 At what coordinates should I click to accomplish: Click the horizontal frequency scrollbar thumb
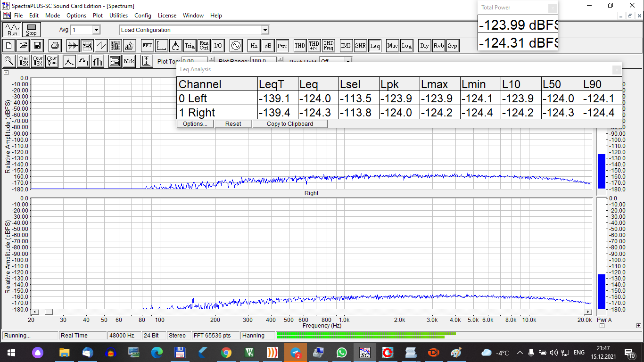pyautogui.click(x=49, y=312)
